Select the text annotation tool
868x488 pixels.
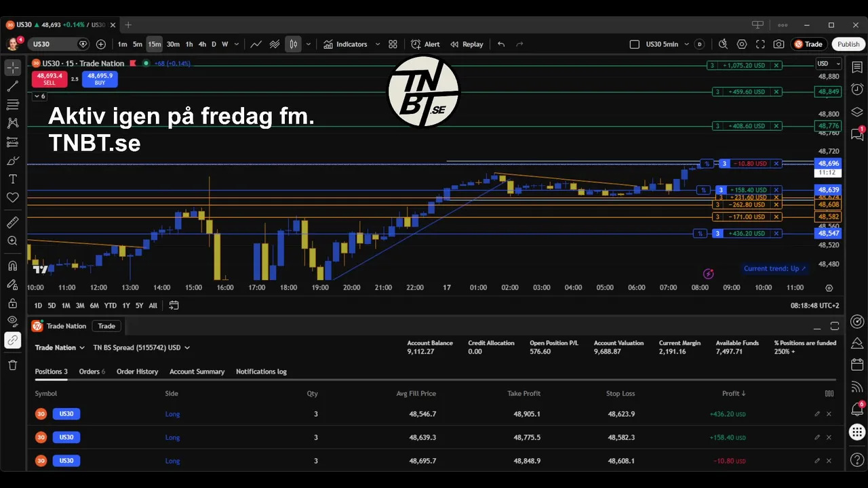(x=12, y=179)
